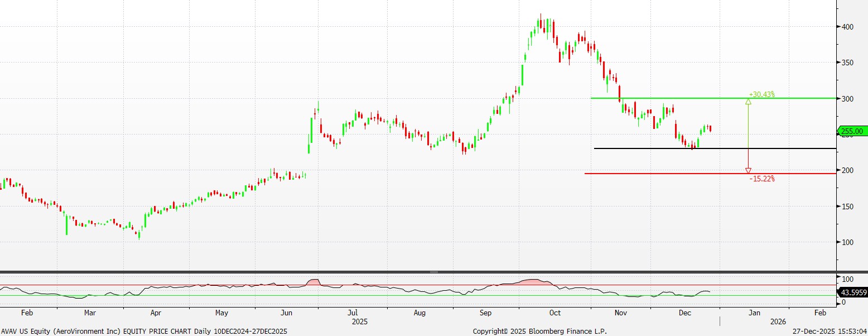This screenshot has height=336, width=868.
Task: Click the Jan month label
Action: [753, 313]
